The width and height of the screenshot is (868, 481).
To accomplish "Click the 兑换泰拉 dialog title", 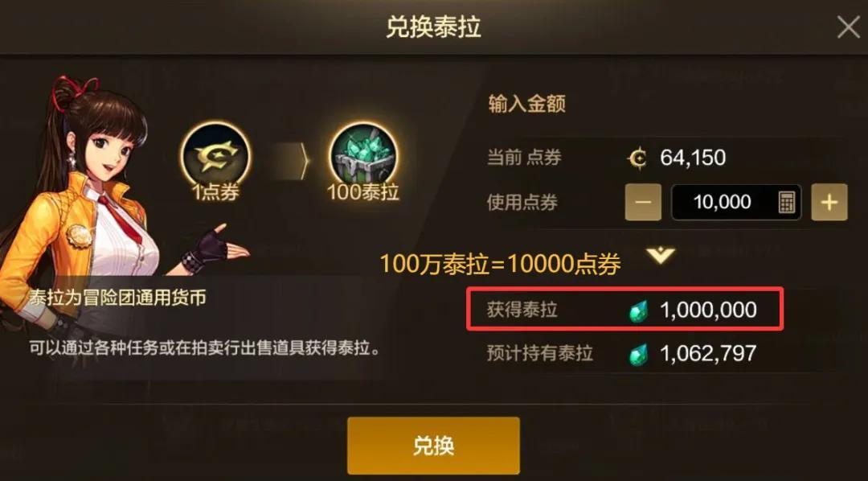I will pos(433,27).
